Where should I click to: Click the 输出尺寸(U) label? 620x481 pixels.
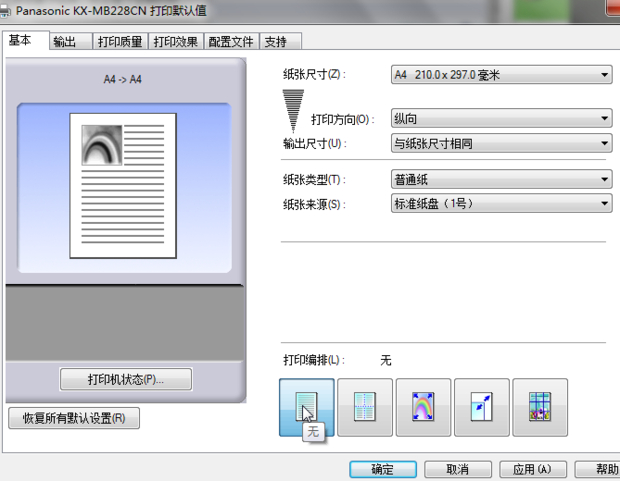(315, 143)
